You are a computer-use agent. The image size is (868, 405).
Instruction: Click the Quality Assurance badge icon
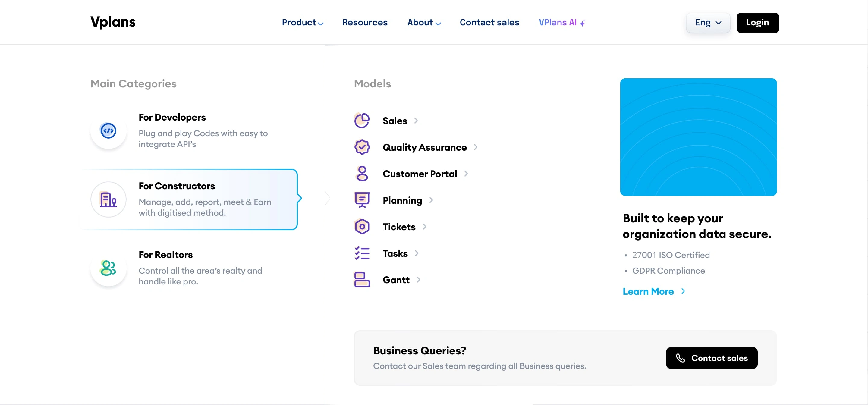(x=362, y=147)
